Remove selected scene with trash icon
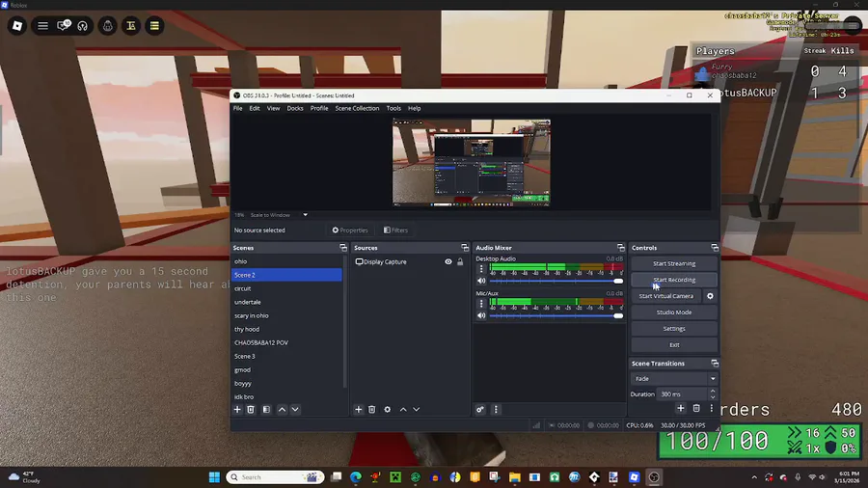Viewport: 868px width, 488px height. [251, 410]
